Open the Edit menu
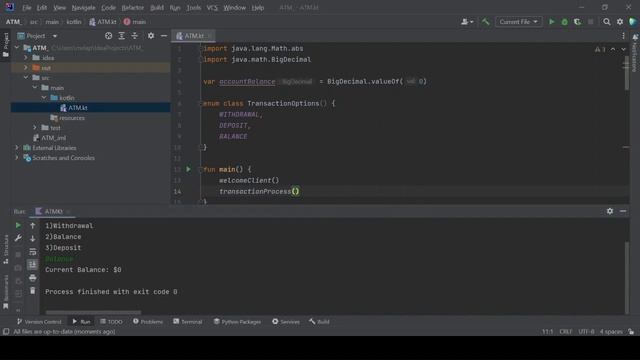This screenshot has width=640, height=360. coord(42,8)
